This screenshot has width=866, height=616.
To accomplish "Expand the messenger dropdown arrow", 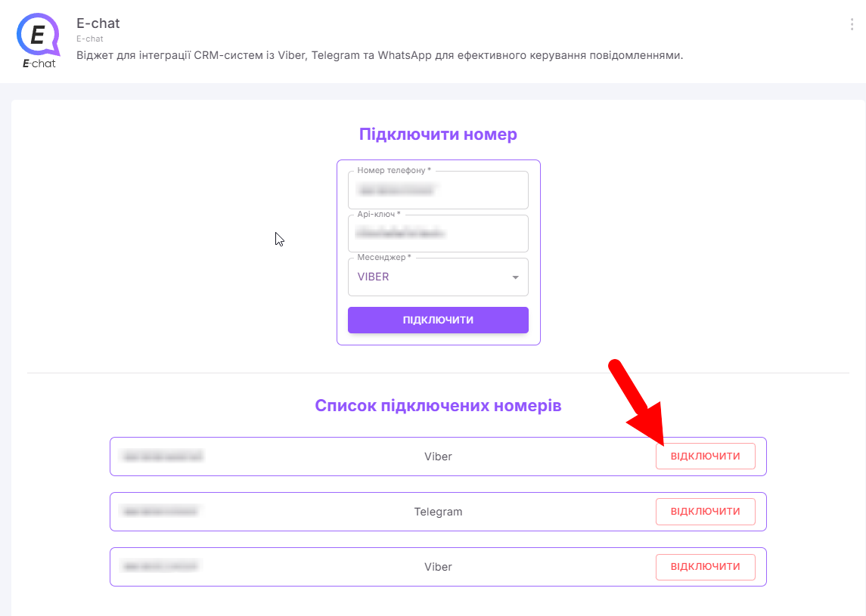I will coord(515,277).
